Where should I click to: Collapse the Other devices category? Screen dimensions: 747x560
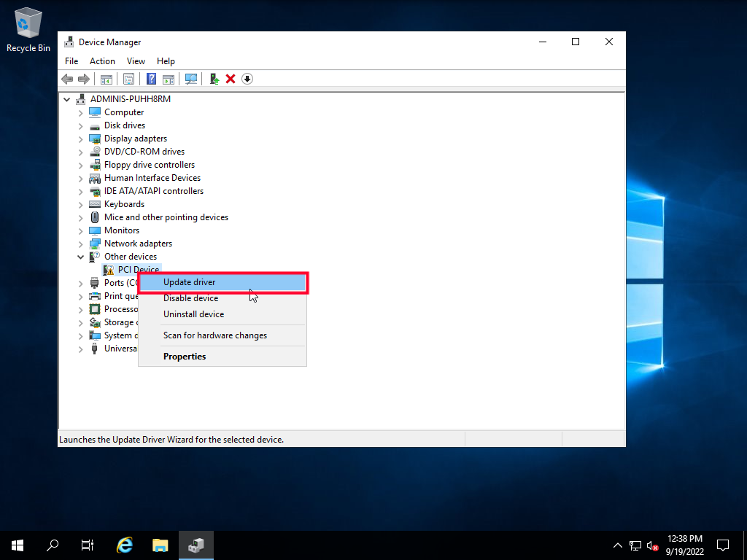[x=81, y=257]
